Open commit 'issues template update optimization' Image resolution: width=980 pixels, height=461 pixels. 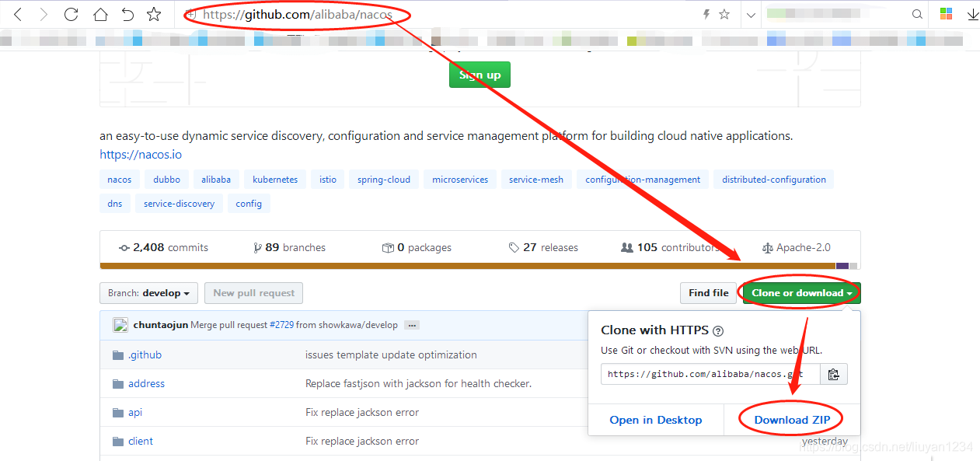pyautogui.click(x=391, y=355)
